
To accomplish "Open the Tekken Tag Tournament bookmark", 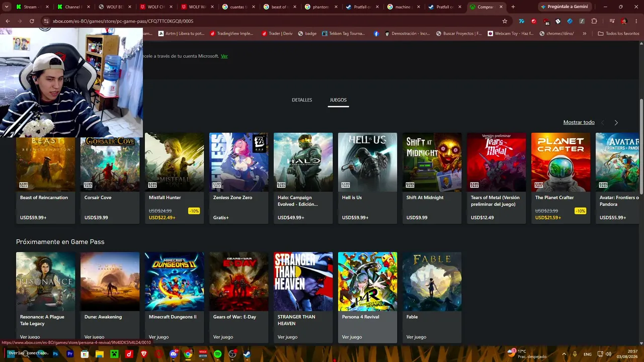I will (344, 34).
